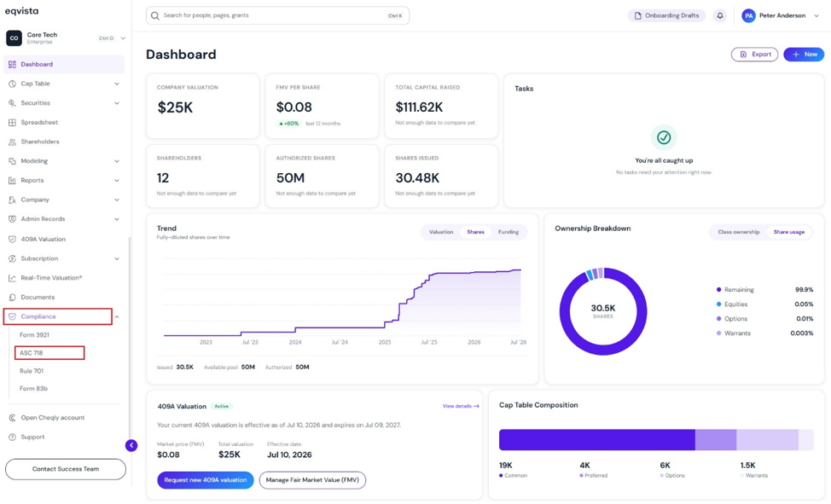Click Manage Fair Market Value (FMV)

pos(312,480)
